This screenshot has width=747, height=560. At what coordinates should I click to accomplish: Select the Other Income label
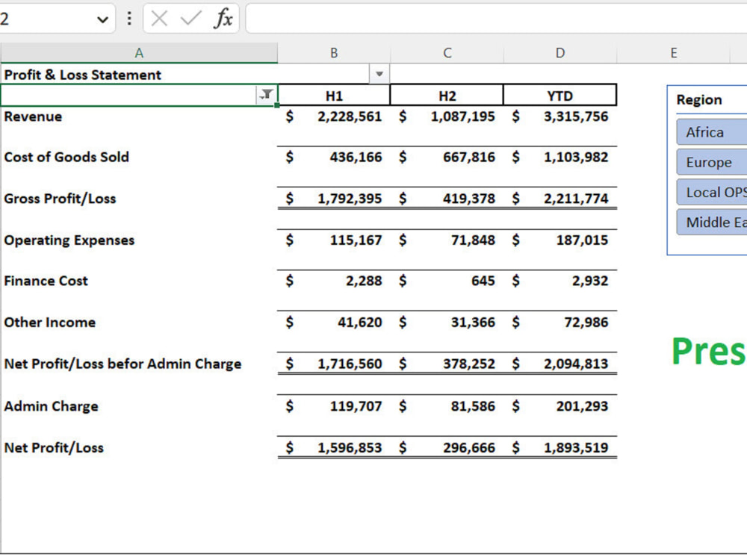(x=49, y=323)
